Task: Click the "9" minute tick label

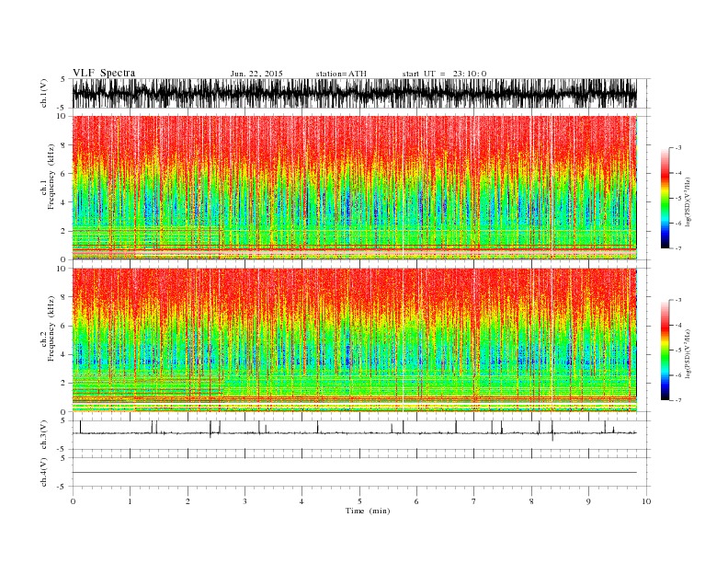Action: pos(588,501)
